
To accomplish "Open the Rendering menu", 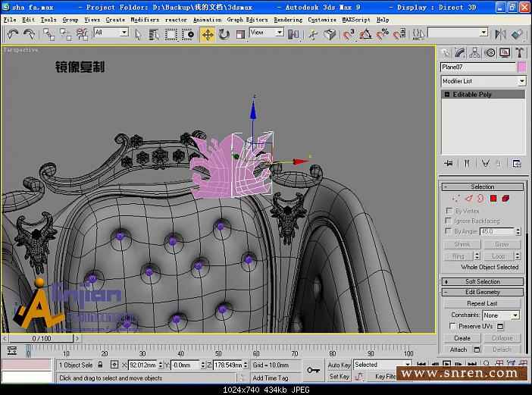I will pos(287,20).
